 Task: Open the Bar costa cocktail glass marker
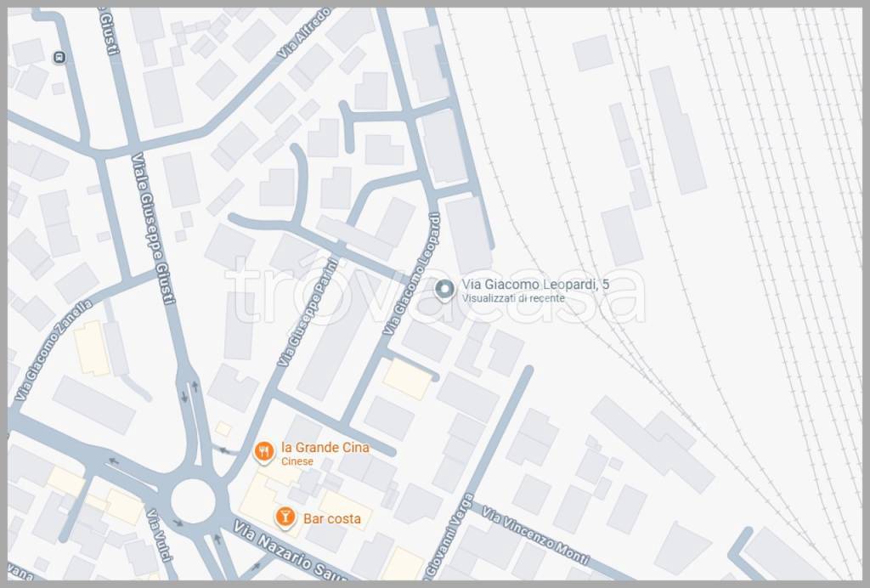286,517
